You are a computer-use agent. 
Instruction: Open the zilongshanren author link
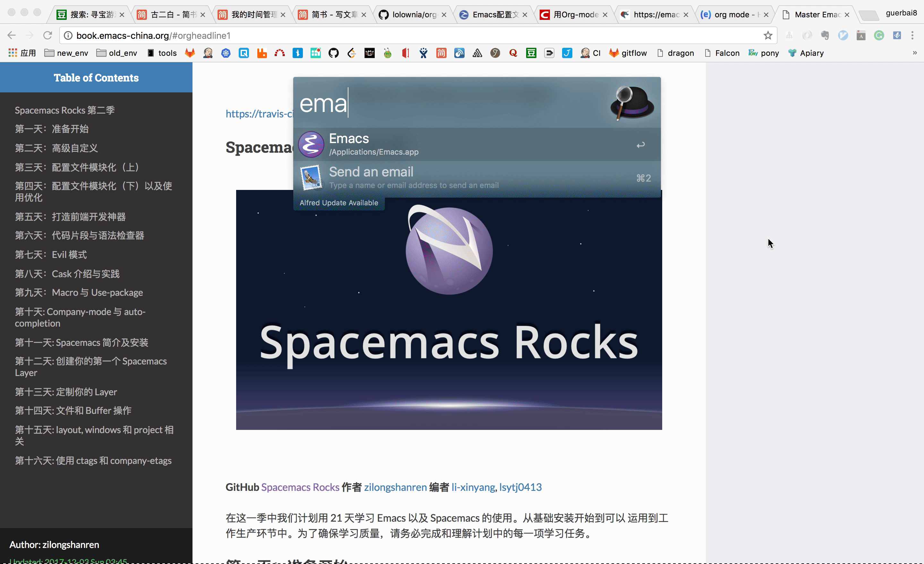click(x=395, y=487)
